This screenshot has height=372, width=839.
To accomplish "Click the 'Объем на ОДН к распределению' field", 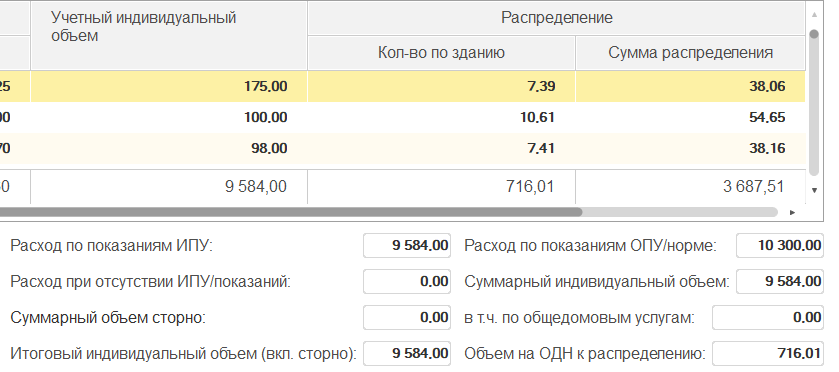I will click(x=768, y=353).
